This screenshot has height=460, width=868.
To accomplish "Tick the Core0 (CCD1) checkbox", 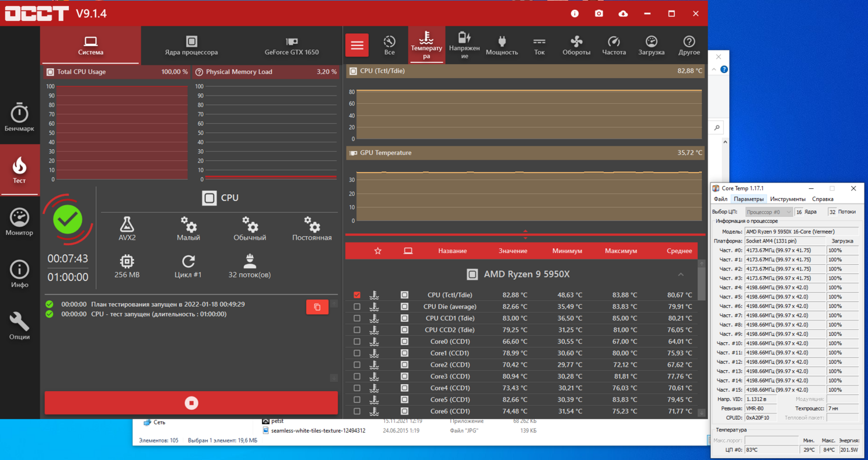I will 357,342.
